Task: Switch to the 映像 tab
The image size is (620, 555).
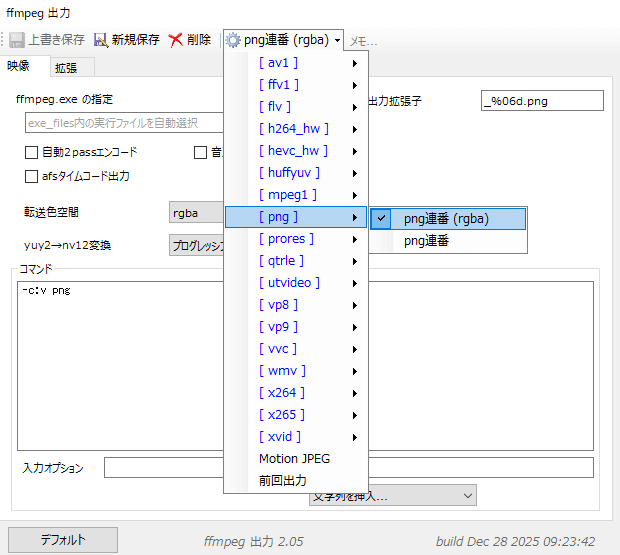Action: click(19, 66)
